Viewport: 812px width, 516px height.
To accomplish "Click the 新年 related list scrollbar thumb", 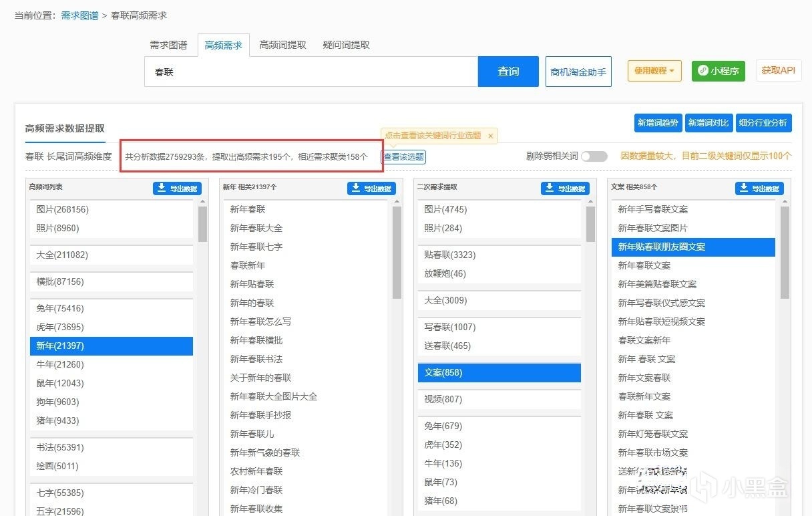I will [x=397, y=253].
